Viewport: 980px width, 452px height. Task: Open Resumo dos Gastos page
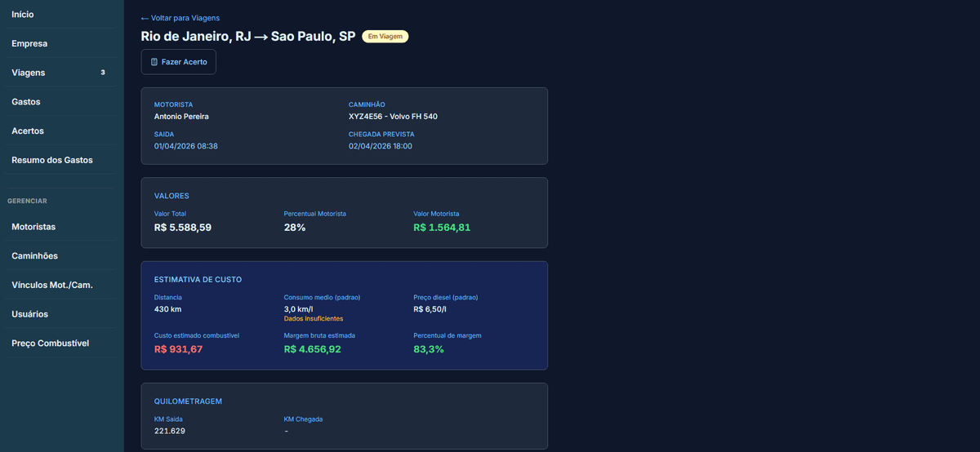point(52,160)
